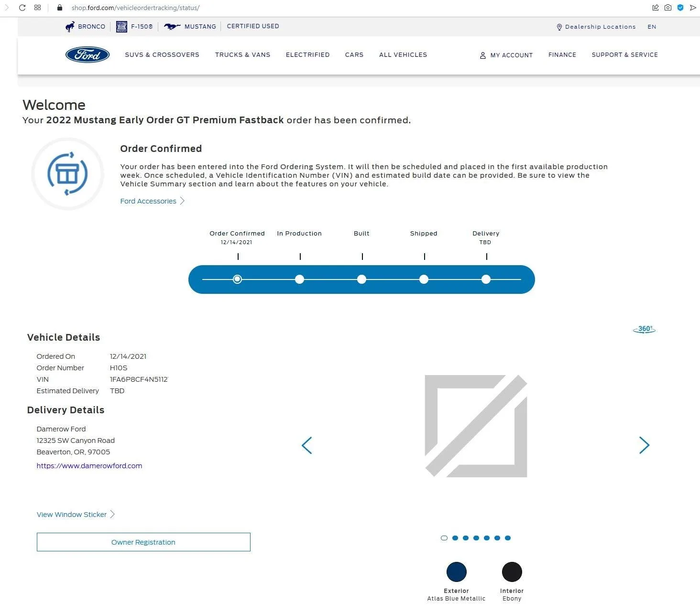Select the fourth carousel dot indicator
This screenshot has height=613, width=700.
pos(476,538)
